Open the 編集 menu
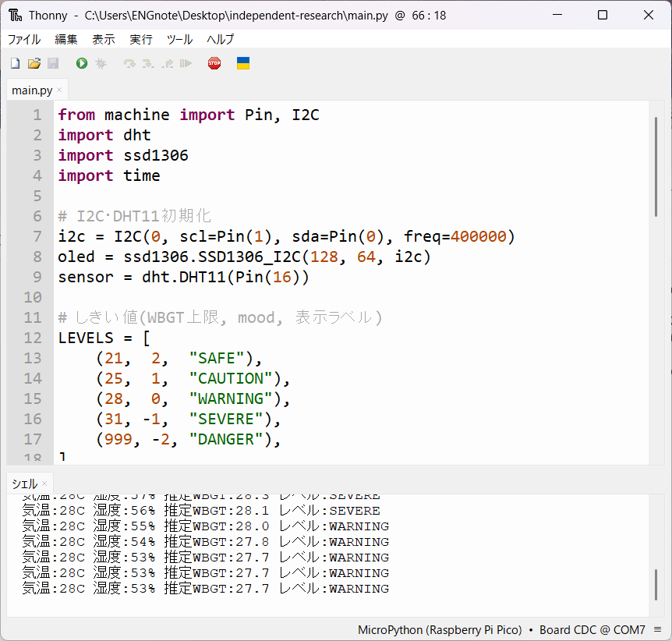 coord(66,40)
